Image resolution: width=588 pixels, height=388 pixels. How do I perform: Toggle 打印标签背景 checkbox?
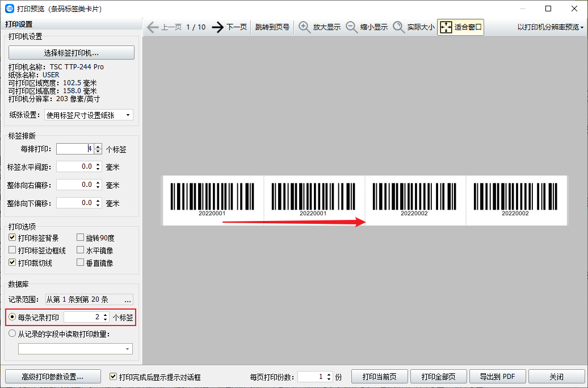tap(12, 237)
